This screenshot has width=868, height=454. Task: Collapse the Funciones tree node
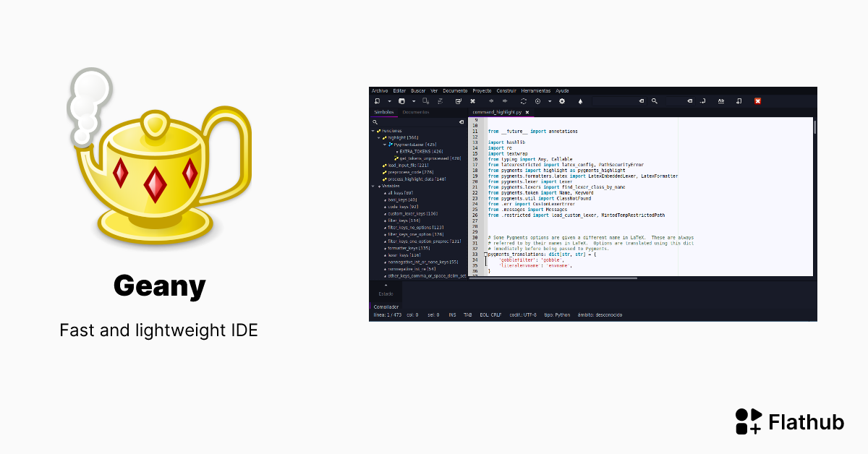(x=373, y=130)
